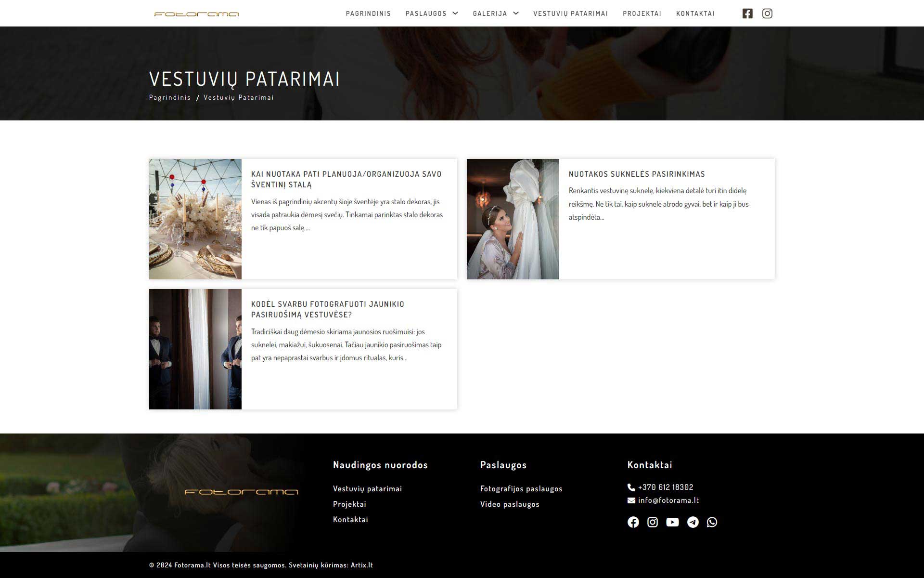Open the Instagram icon in header
Viewport: 924px width, 578px height.
768,13
